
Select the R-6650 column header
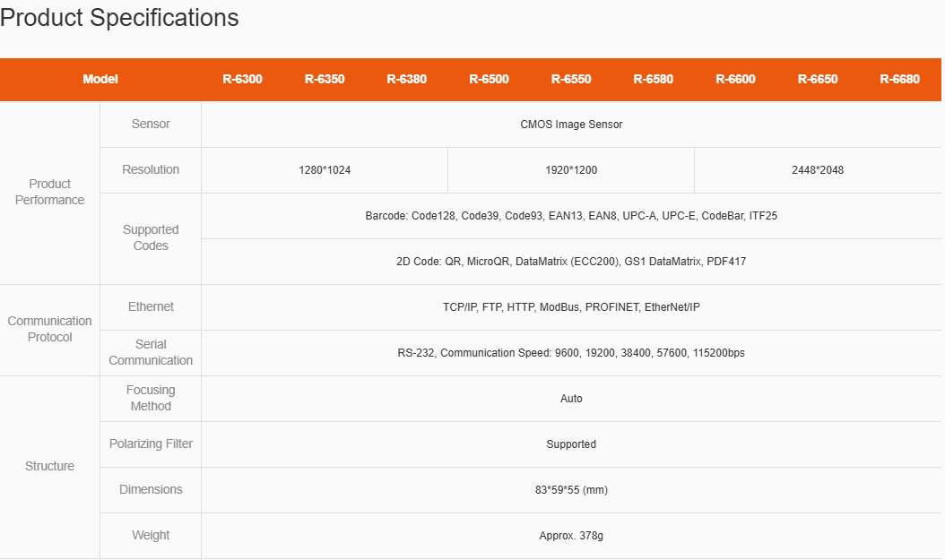click(x=818, y=79)
